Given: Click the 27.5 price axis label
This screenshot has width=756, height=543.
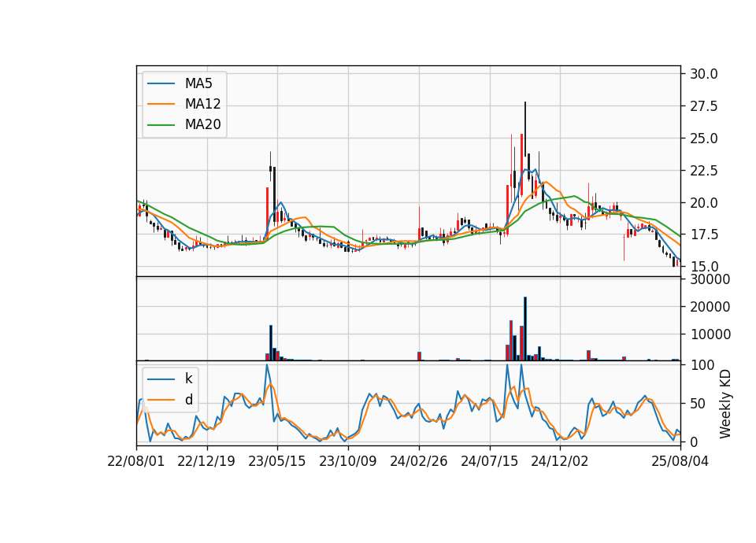Looking at the screenshot, I should tap(704, 106).
